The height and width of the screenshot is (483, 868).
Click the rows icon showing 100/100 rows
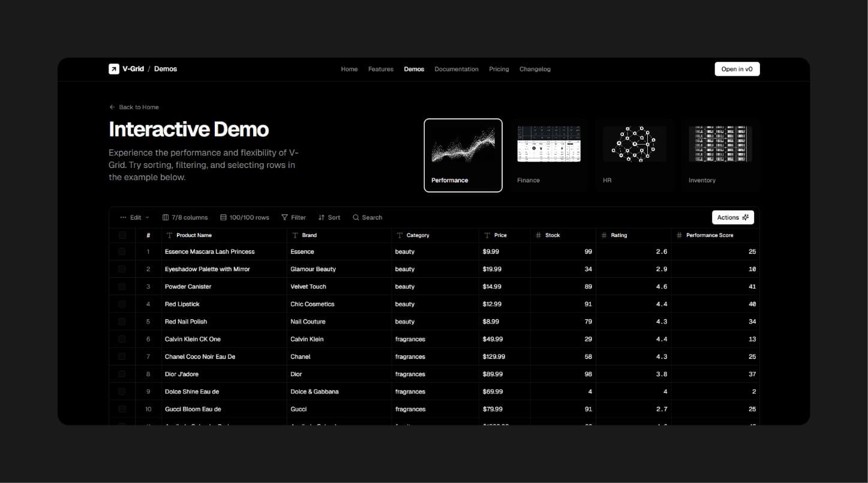[x=223, y=218]
